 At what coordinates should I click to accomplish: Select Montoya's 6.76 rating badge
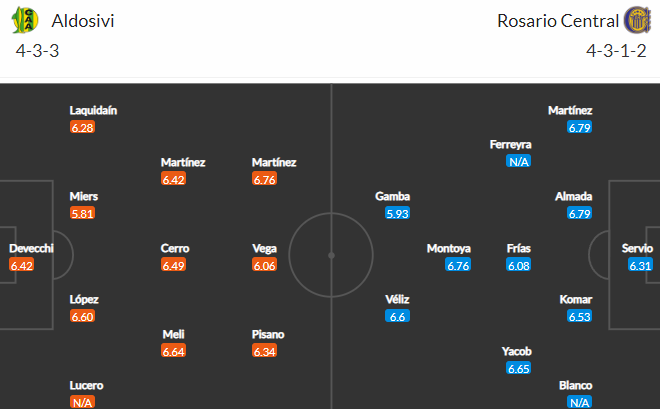click(x=458, y=266)
